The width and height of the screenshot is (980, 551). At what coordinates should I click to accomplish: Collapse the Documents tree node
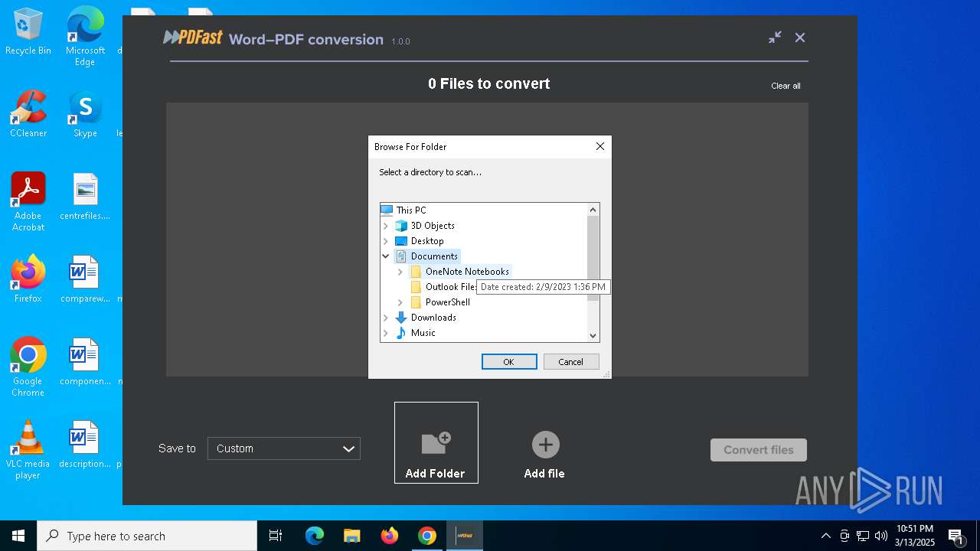[386, 256]
